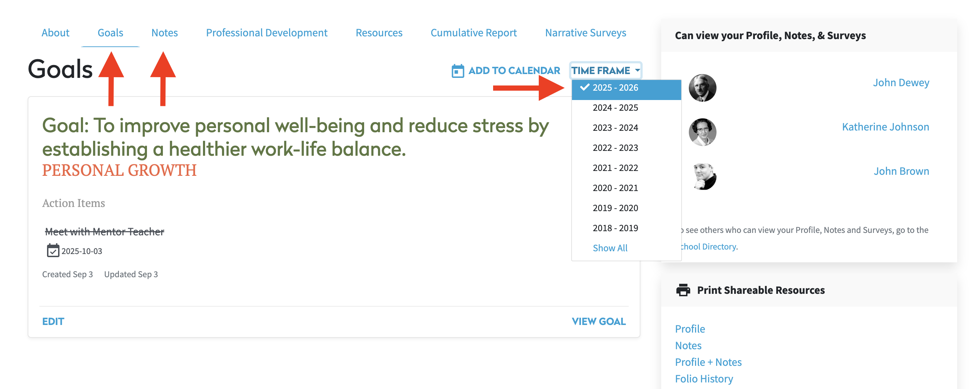Viewport: 980px width, 389px height.
Task: Switch to the Notes tab
Action: click(164, 33)
